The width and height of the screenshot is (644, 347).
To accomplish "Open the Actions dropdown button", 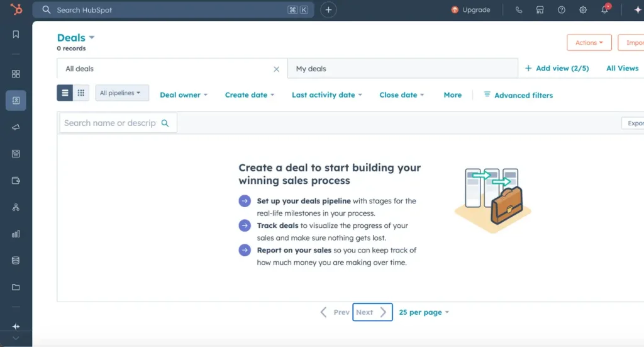I will click(589, 43).
